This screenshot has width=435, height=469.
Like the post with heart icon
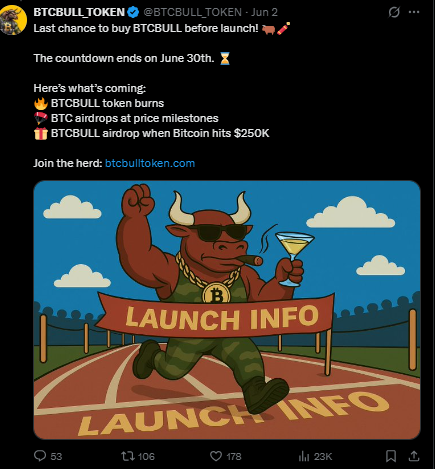[216, 456]
